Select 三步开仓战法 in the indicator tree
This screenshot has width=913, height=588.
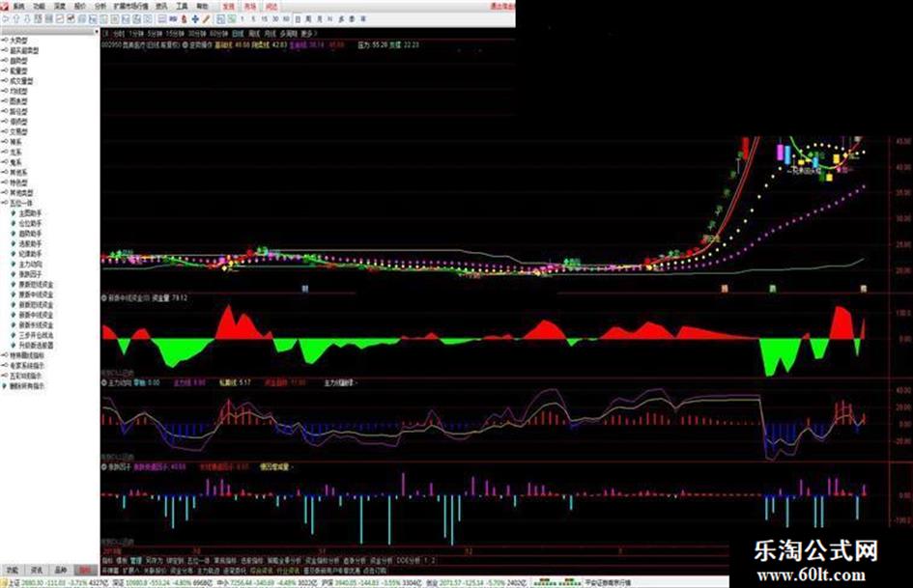(x=36, y=335)
